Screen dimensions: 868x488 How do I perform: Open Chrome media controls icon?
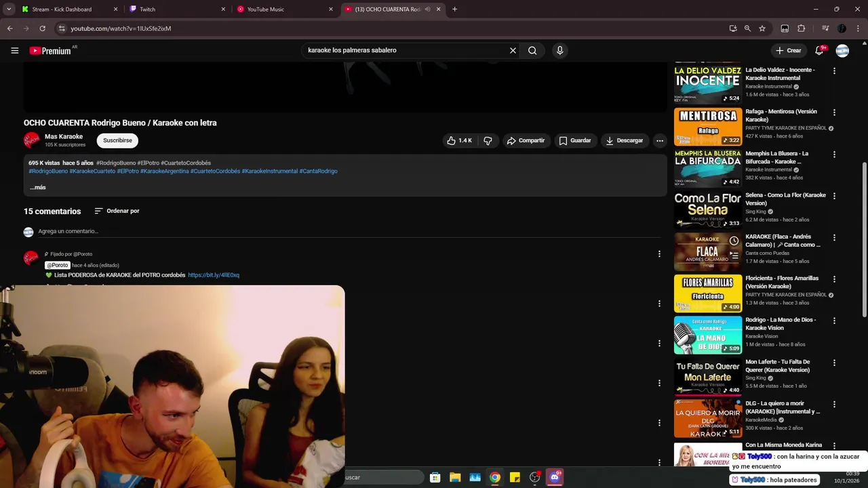(825, 28)
